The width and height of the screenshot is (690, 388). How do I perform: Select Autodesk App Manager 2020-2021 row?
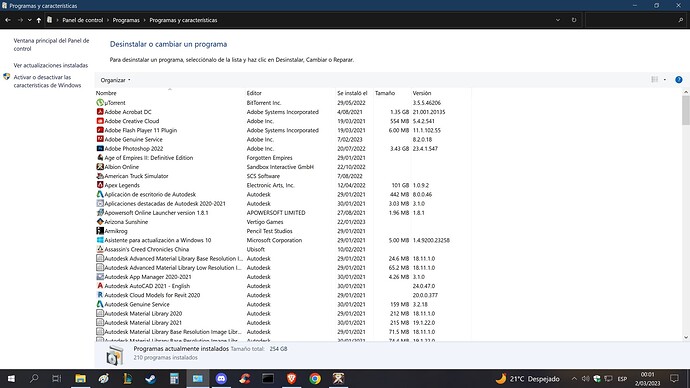[283, 277]
